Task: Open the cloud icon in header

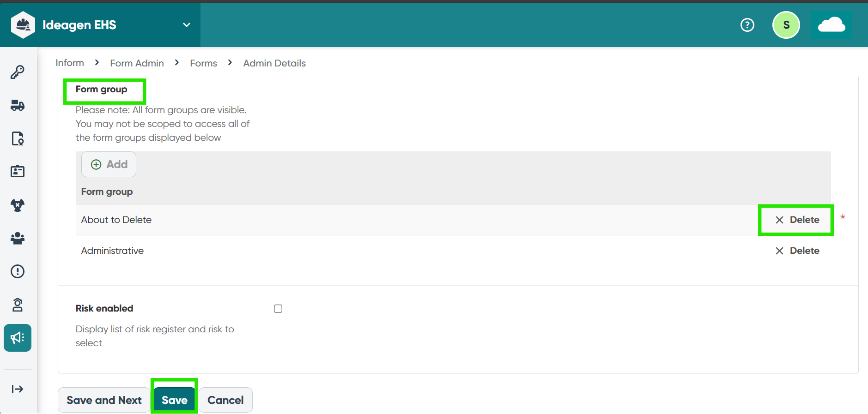Action: point(831,25)
